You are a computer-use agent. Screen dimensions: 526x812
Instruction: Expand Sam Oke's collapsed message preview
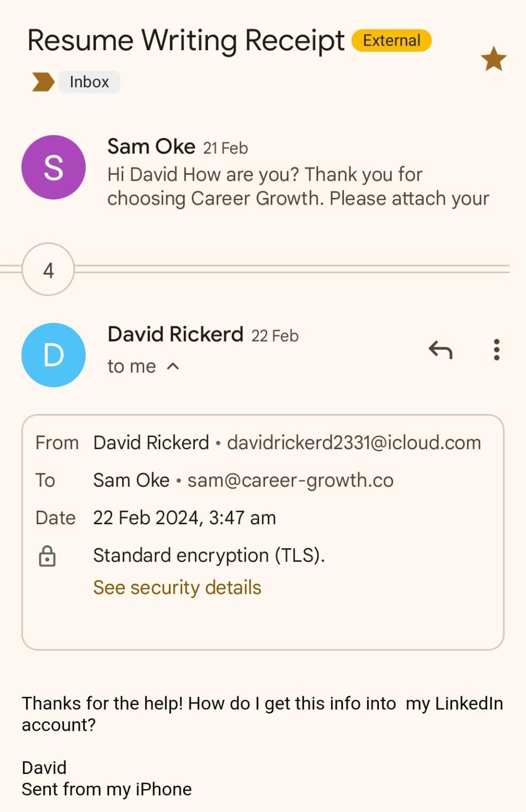coord(298,187)
